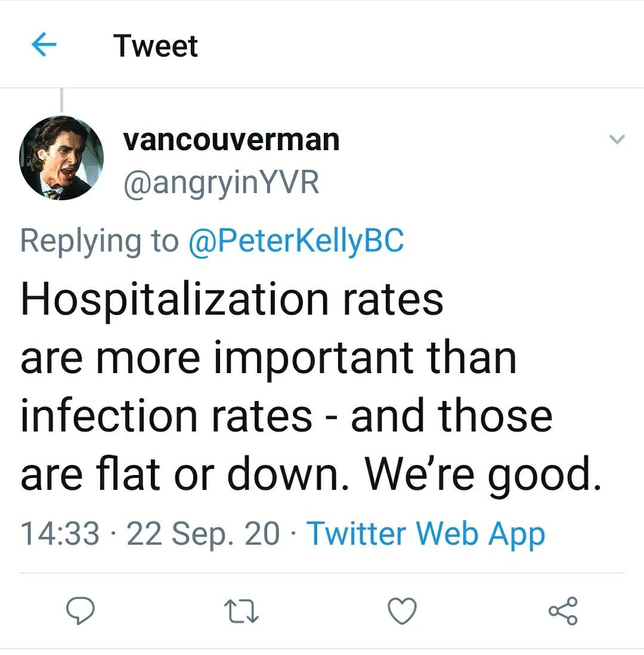Tap the Tweet header title
Image resolution: width=644 pixels, height=655 pixels.
point(156,46)
